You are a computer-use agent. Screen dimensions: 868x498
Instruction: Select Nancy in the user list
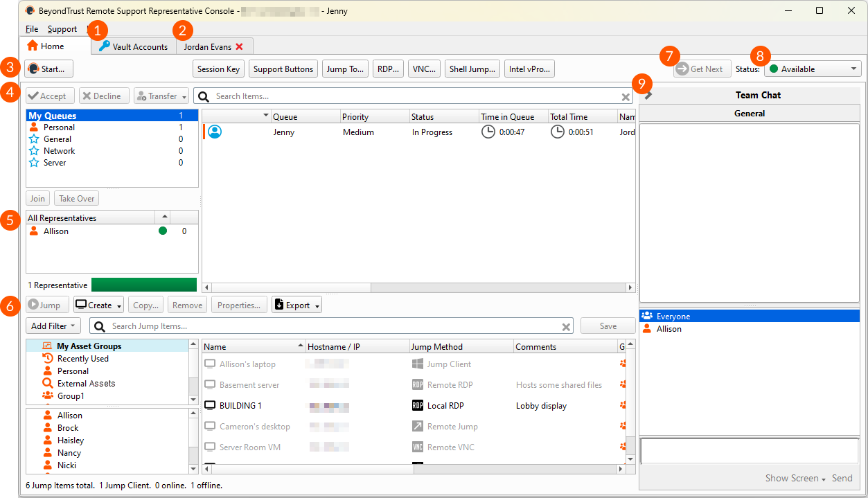pos(107,452)
